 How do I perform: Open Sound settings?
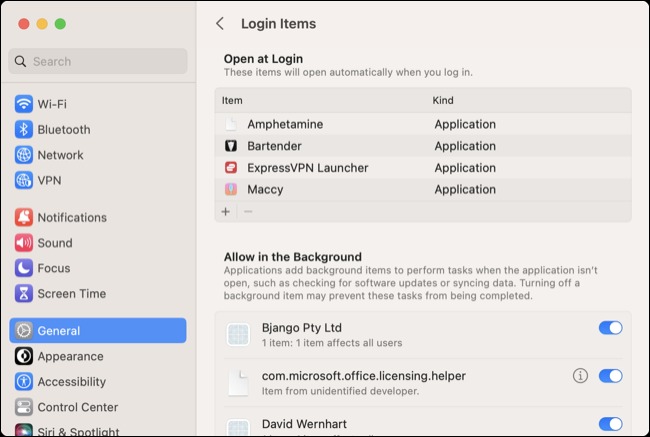click(98, 243)
